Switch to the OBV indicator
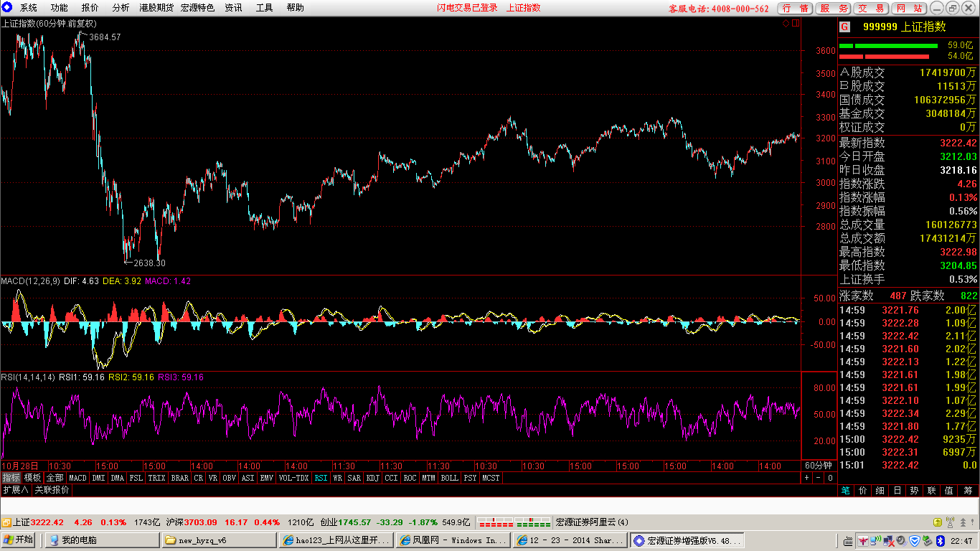Viewport: 980px width, 551px height. pos(230,477)
